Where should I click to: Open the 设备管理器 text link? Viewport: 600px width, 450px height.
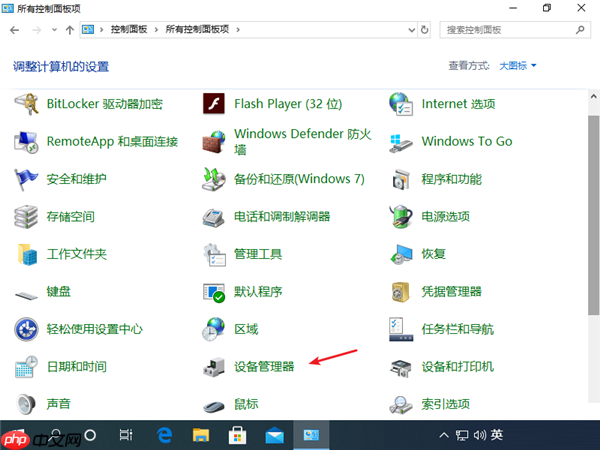264,367
